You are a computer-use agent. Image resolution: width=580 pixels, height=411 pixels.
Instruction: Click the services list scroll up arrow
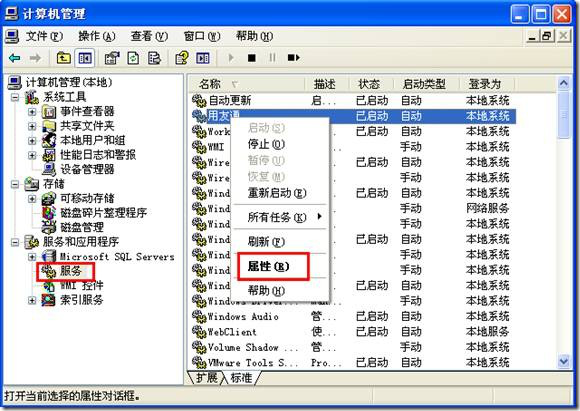pyautogui.click(x=563, y=83)
